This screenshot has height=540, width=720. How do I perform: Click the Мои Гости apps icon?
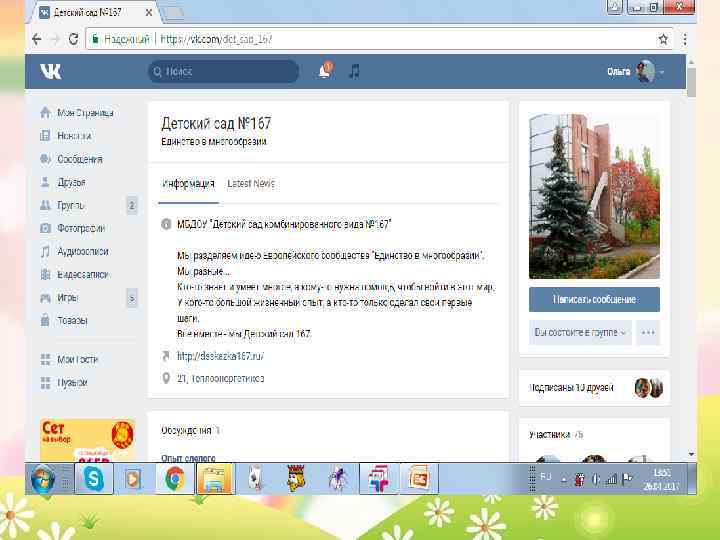[x=45, y=360]
